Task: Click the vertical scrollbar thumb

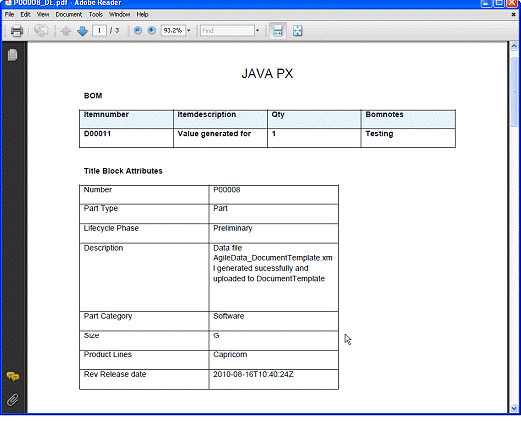Action: pyautogui.click(x=514, y=92)
